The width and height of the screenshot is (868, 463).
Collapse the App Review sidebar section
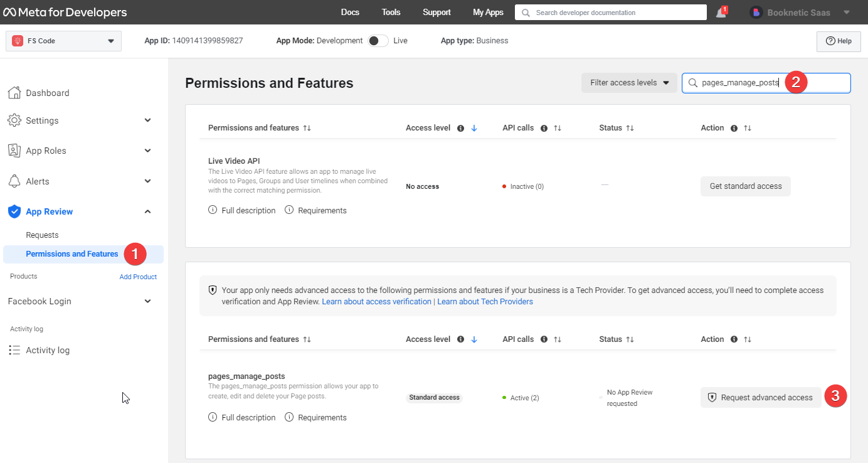148,211
